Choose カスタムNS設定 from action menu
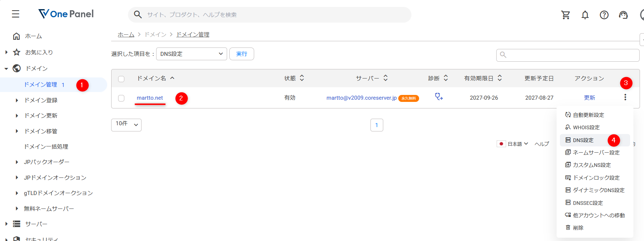Screen dimensions: 644x241 pyautogui.click(x=595, y=165)
